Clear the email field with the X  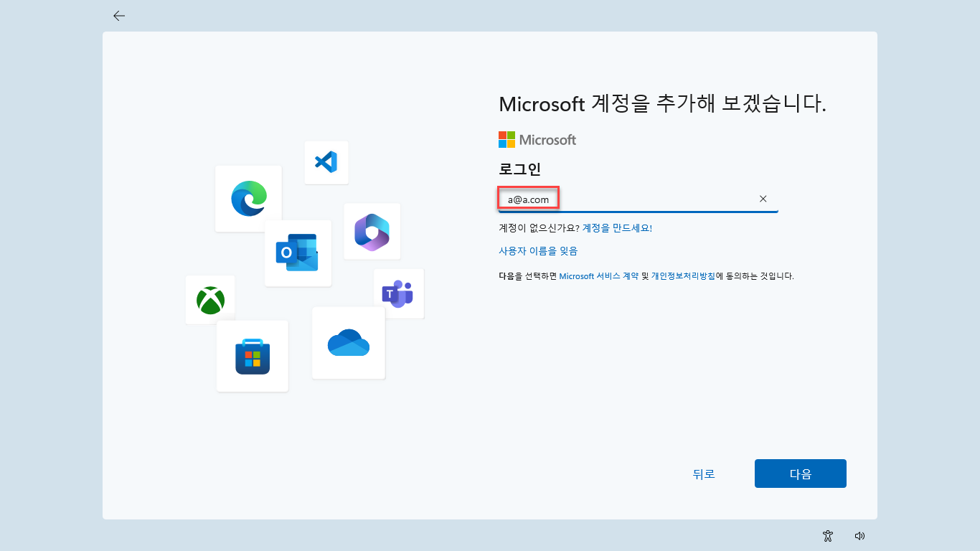tap(763, 199)
